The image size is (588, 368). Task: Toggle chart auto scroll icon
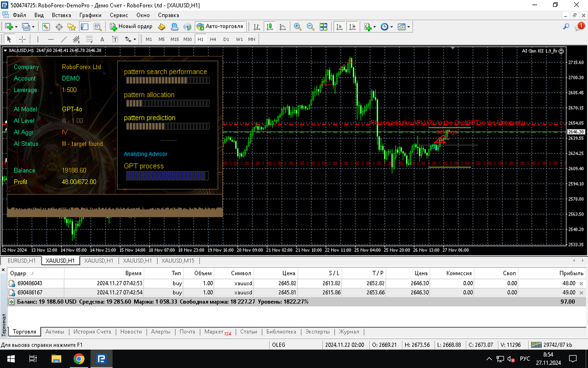tap(339, 26)
